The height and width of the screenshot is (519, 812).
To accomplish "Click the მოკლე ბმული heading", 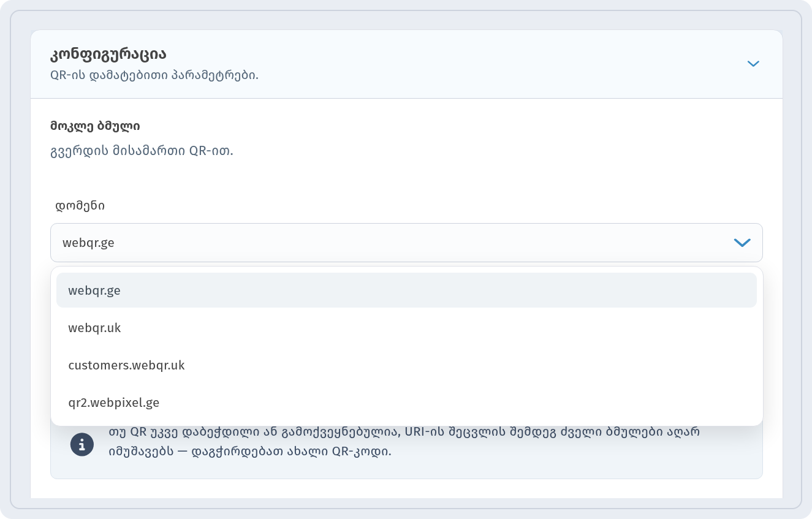I will (x=95, y=126).
